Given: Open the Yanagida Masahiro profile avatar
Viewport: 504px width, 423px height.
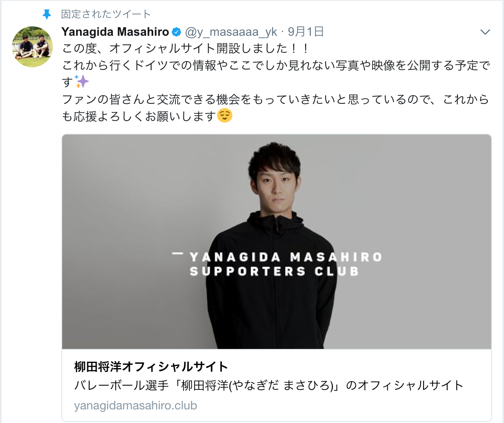Looking at the screenshot, I should [32, 47].
